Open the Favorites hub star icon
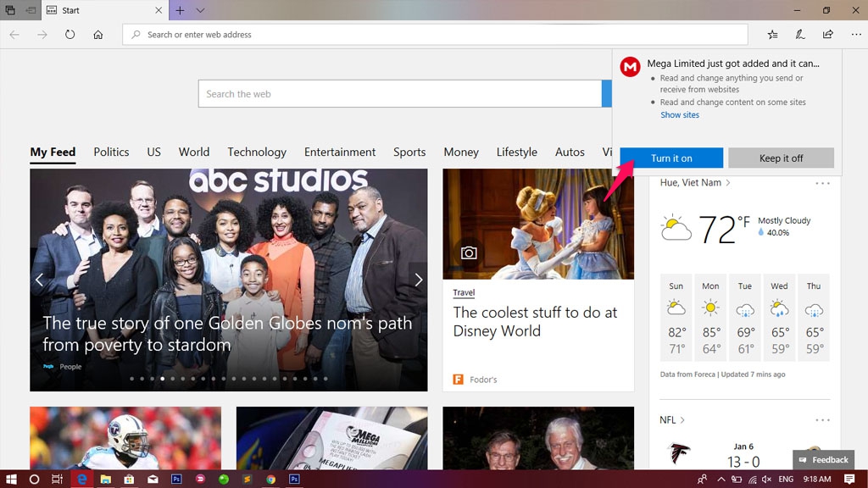 (773, 34)
